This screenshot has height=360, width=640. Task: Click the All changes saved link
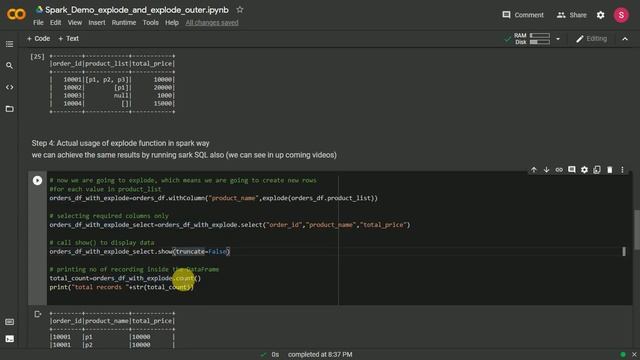point(212,22)
